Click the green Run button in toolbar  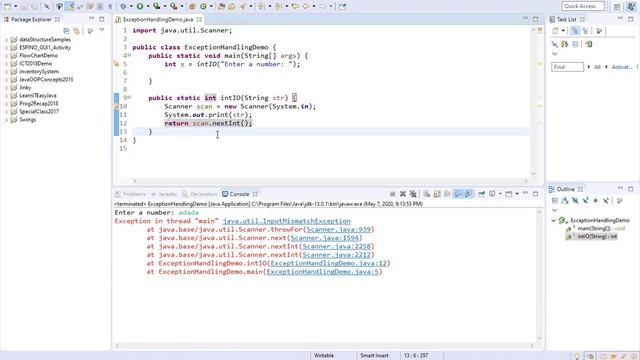pyautogui.click(x=140, y=6)
